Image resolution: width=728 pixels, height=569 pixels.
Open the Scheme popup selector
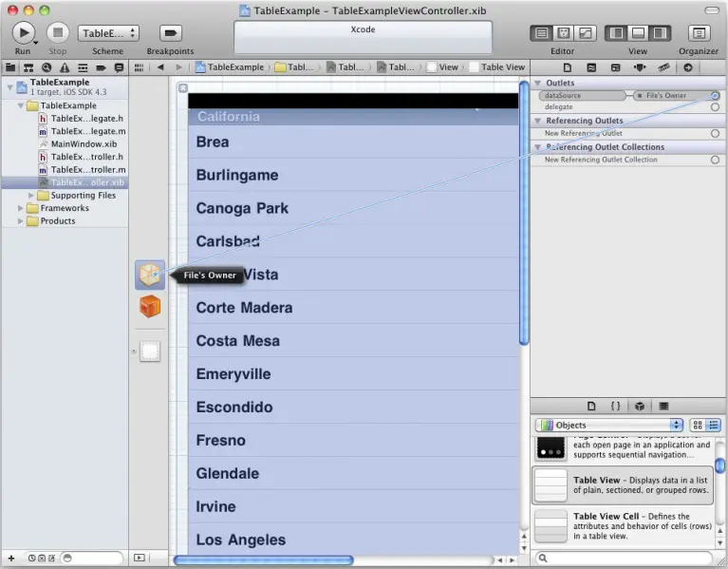click(108, 32)
